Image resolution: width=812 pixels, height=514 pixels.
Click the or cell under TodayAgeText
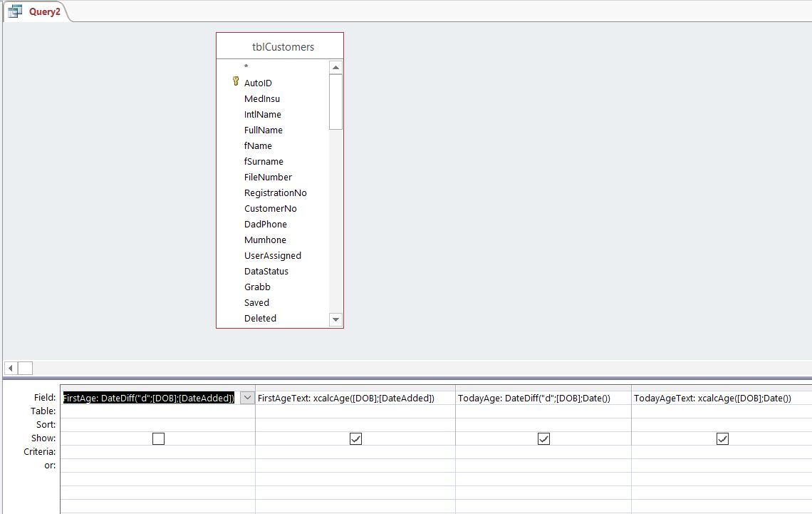click(722, 466)
